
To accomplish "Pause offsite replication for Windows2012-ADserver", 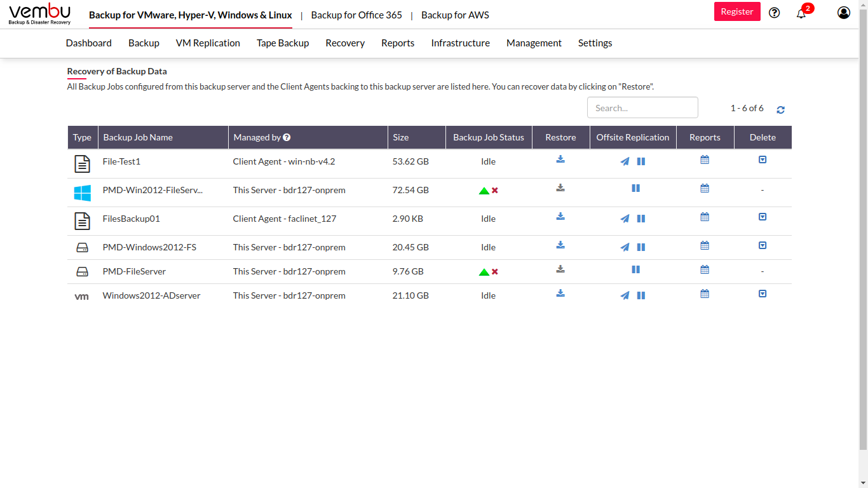I will pyautogui.click(x=641, y=295).
